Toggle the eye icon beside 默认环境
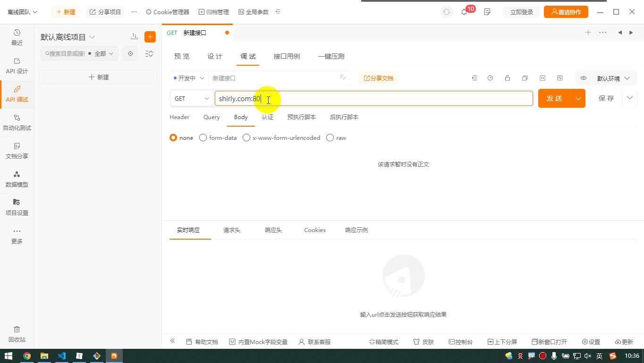Image resolution: width=644 pixels, height=363 pixels. pos(584,78)
